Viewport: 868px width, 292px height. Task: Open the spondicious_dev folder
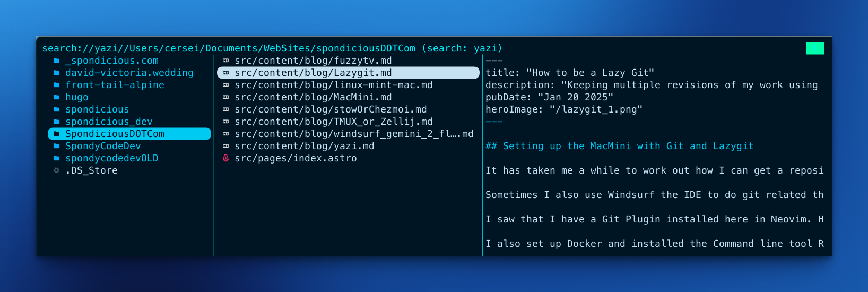109,122
